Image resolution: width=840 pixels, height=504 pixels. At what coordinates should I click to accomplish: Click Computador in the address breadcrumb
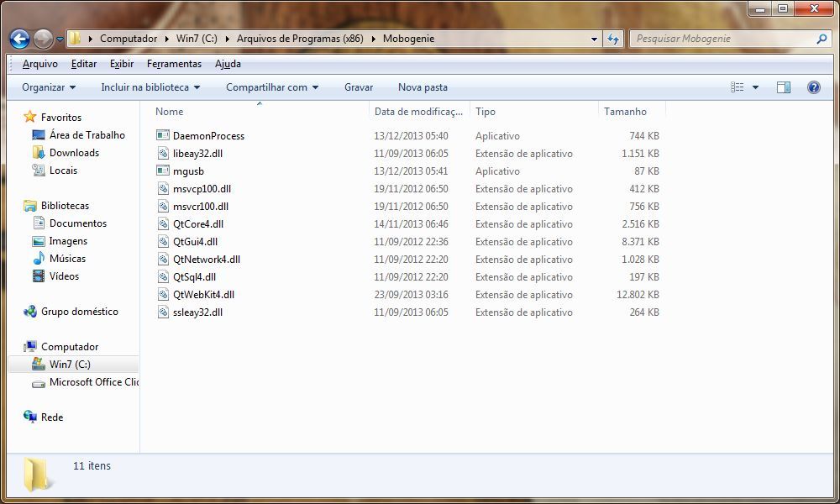tap(129, 39)
